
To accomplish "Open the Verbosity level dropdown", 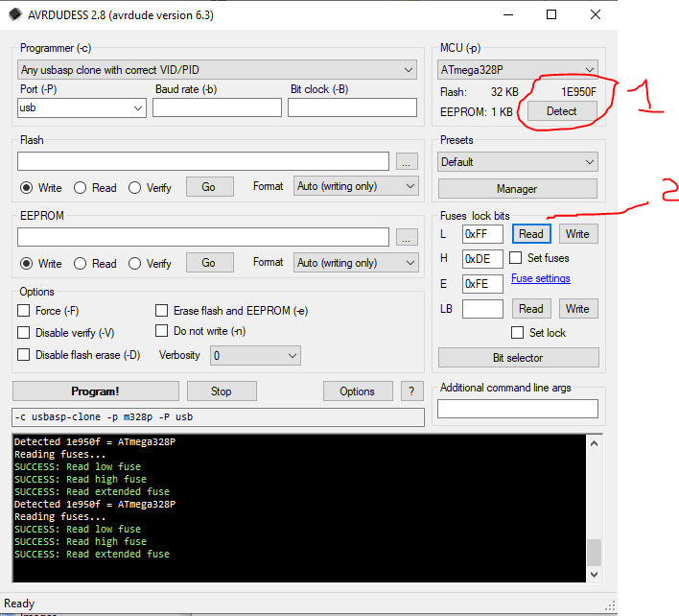I will [255, 355].
